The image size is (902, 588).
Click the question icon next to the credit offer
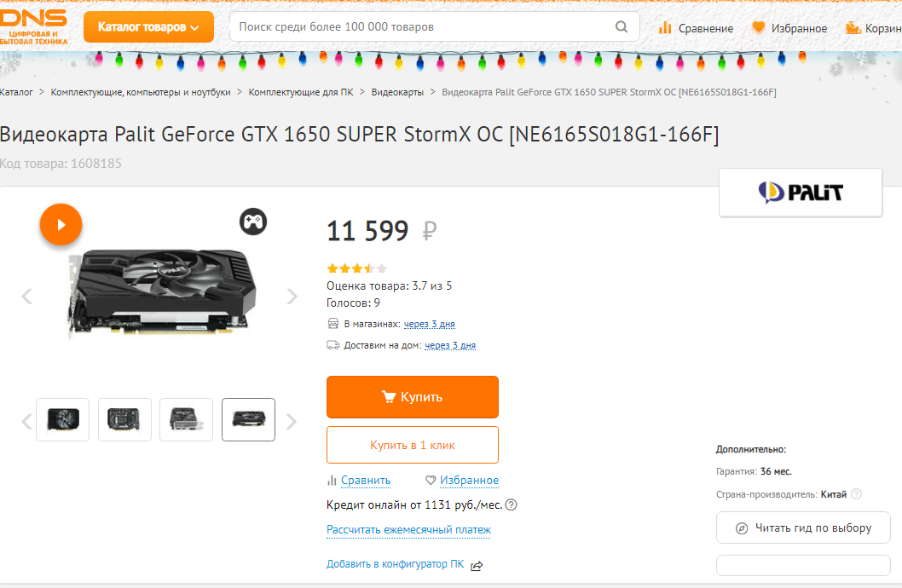[x=512, y=504]
